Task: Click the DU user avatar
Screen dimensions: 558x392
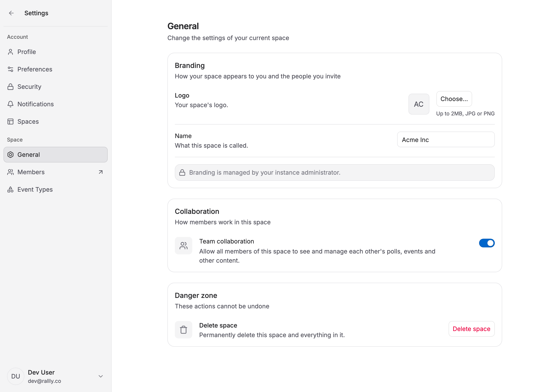Action: pyautogui.click(x=15, y=376)
